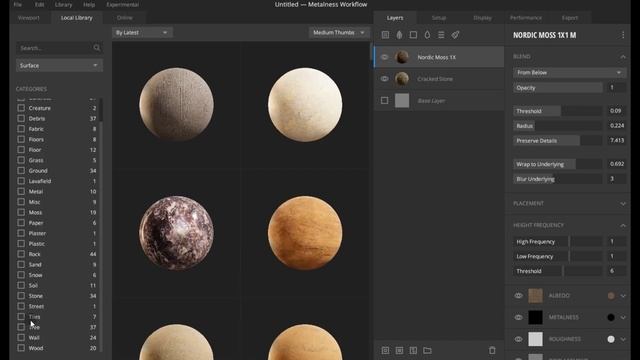
Task: Check the Wood category checkbox
Action: click(21, 348)
